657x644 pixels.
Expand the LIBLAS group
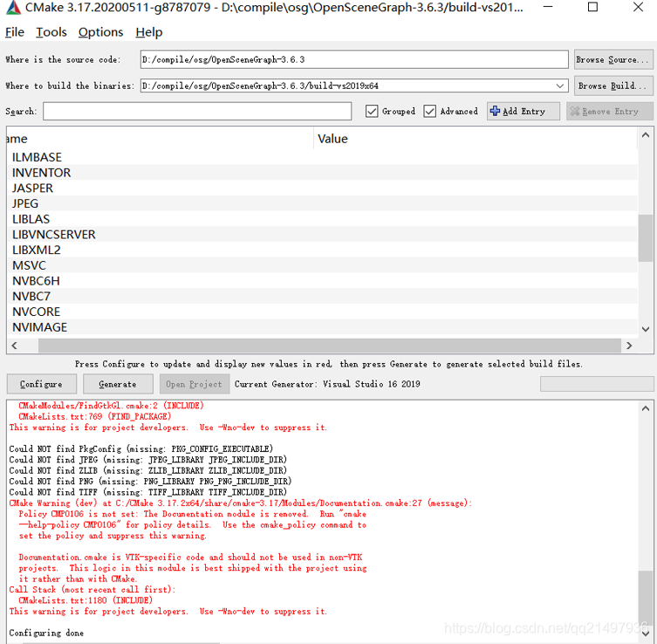pyautogui.click(x=31, y=219)
